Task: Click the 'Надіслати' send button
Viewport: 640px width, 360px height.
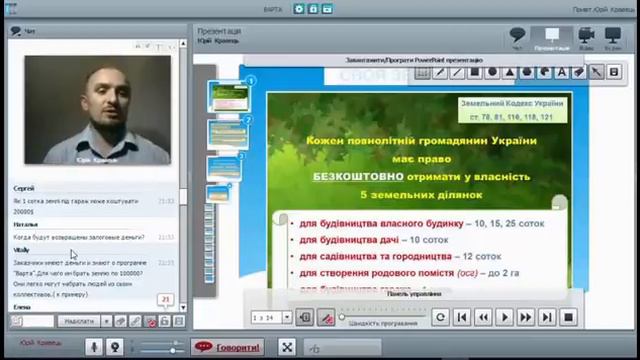Action: pos(79,321)
